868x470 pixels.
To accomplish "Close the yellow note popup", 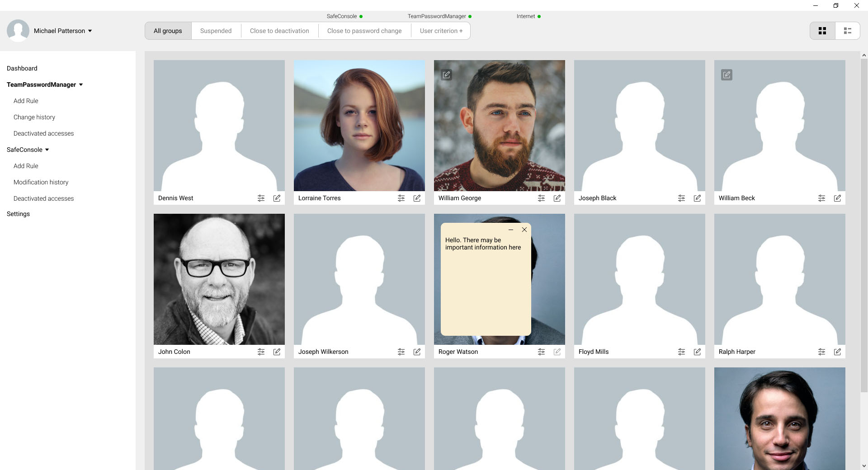I will [524, 230].
